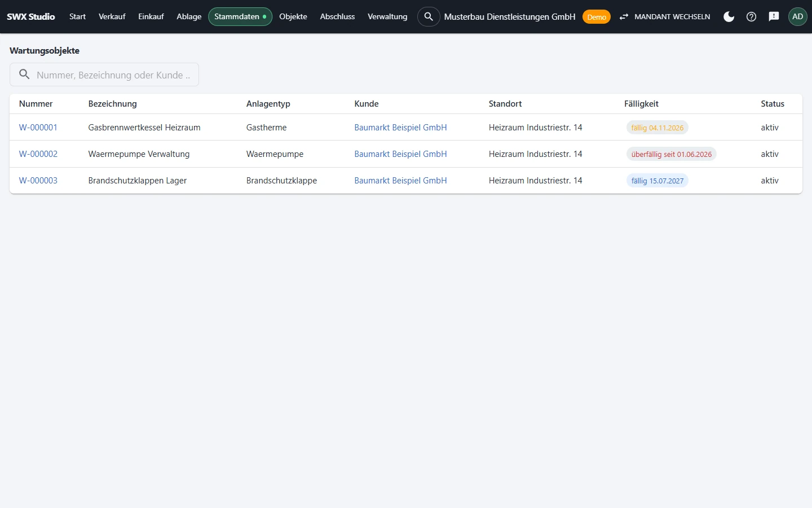Select 'Waermepumpe Verwaltung' cell
This screenshot has height=508, width=812.
click(x=139, y=154)
